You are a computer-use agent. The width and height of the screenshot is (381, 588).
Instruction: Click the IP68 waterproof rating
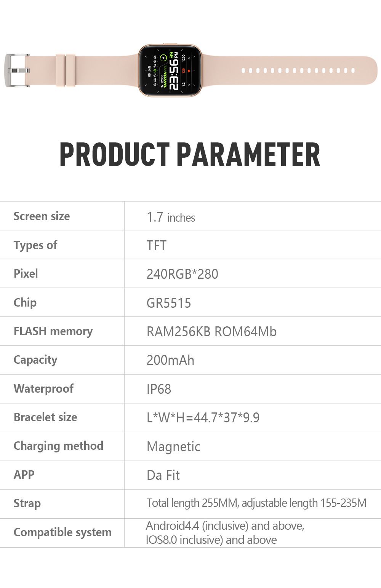click(x=159, y=389)
